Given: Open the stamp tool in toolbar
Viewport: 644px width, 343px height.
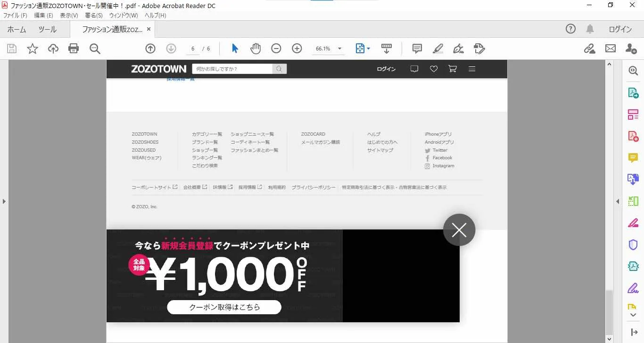Looking at the screenshot, I should tap(479, 49).
